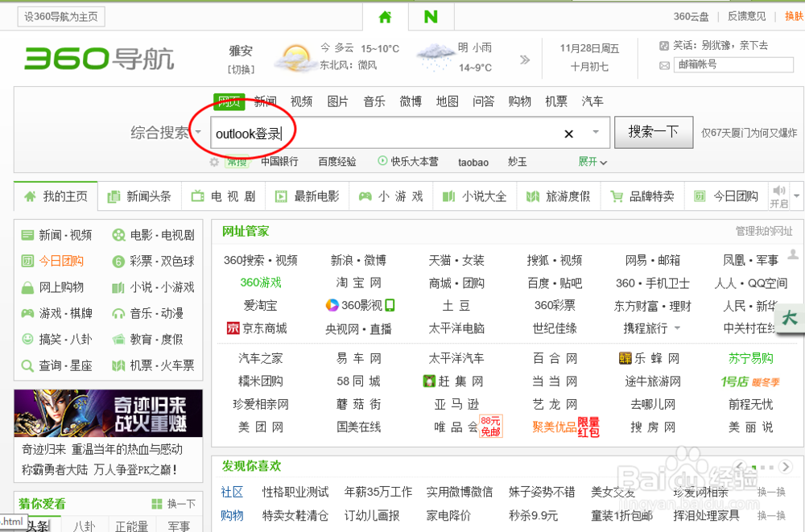Viewport: 805px width, 532px height.
Task: Open the search box history dropdown arrow
Action: [x=596, y=132]
